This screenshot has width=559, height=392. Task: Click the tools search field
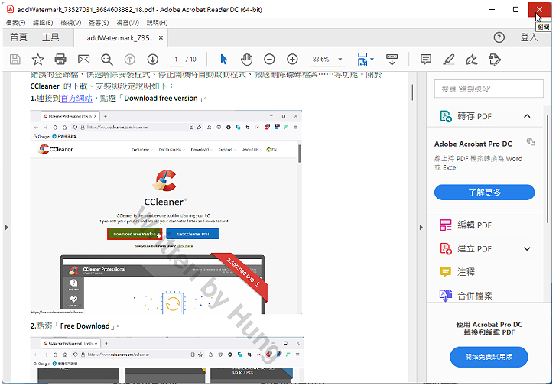click(489, 89)
